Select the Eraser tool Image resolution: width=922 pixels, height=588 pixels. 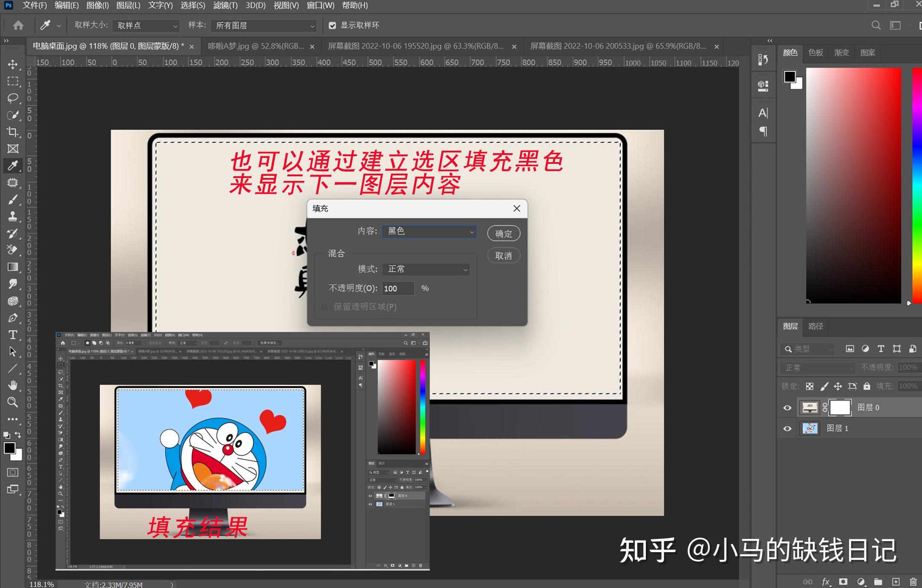coord(13,250)
